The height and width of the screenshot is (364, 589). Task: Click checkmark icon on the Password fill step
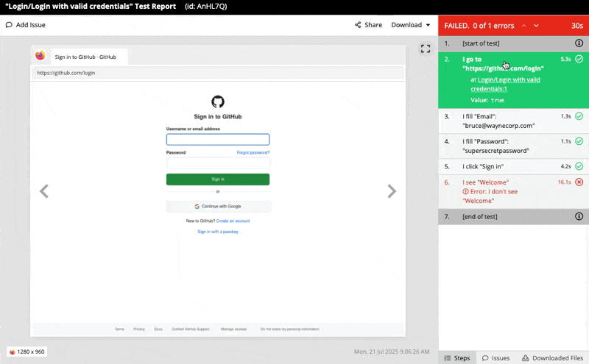[x=579, y=141]
